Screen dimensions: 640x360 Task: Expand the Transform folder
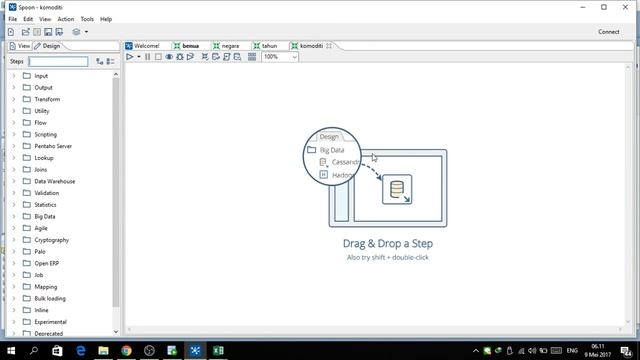pos(14,99)
